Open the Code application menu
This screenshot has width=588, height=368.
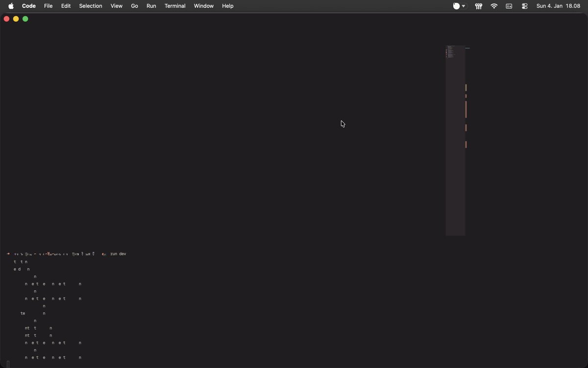coord(29,6)
